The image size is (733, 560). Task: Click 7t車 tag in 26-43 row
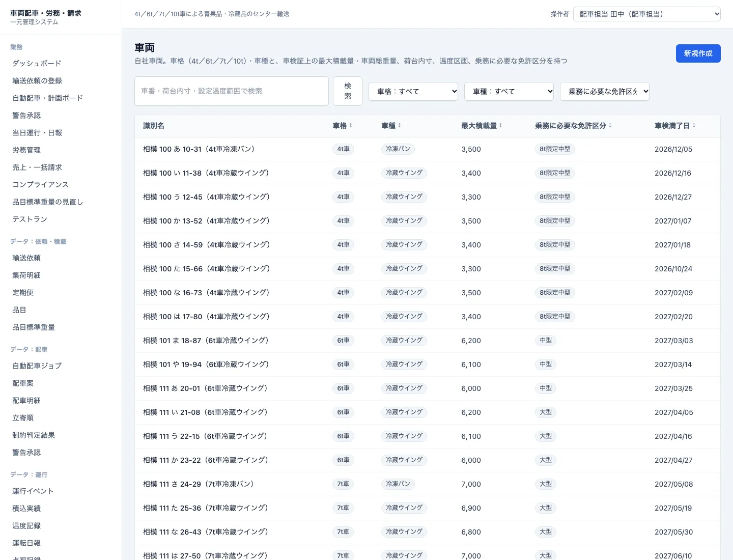[343, 532]
